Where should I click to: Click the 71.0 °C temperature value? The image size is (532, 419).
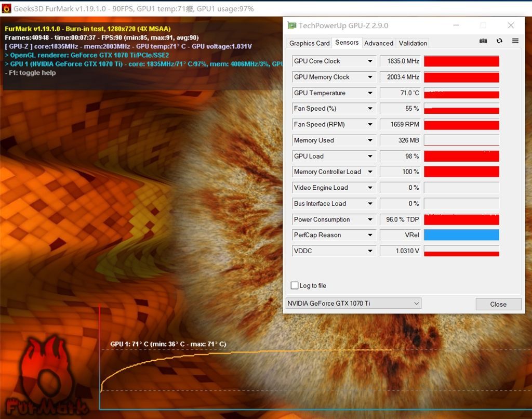click(x=401, y=93)
